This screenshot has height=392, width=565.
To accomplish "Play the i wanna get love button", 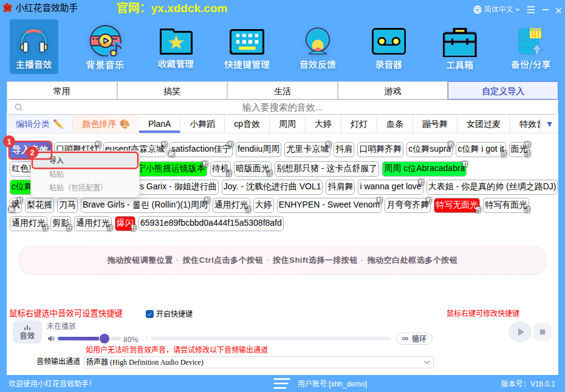I will [390, 187].
